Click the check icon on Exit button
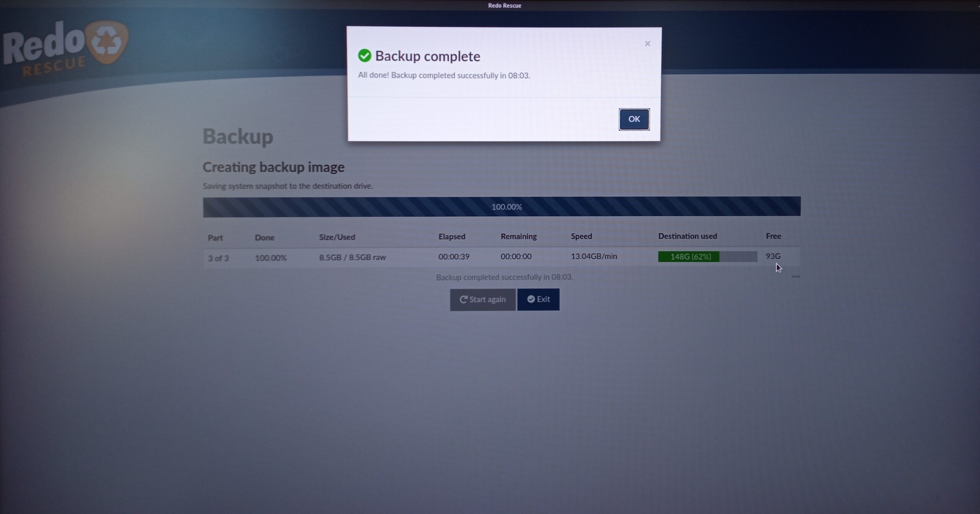 pyautogui.click(x=531, y=299)
